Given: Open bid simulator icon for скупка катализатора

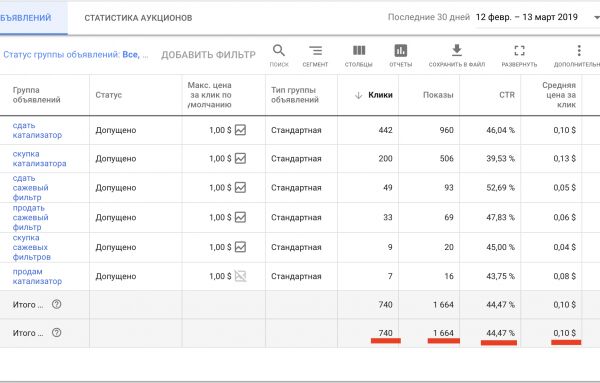Looking at the screenshot, I should 240,158.
